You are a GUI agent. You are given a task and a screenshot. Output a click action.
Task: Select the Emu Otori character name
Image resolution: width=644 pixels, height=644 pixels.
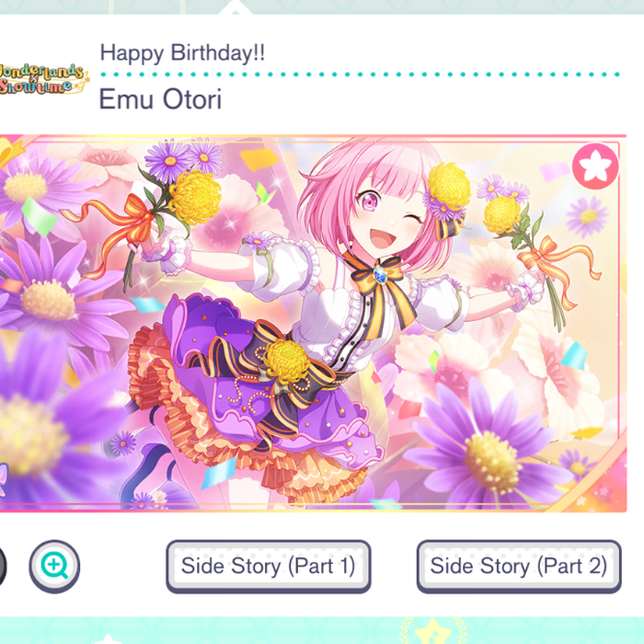pos(160,99)
